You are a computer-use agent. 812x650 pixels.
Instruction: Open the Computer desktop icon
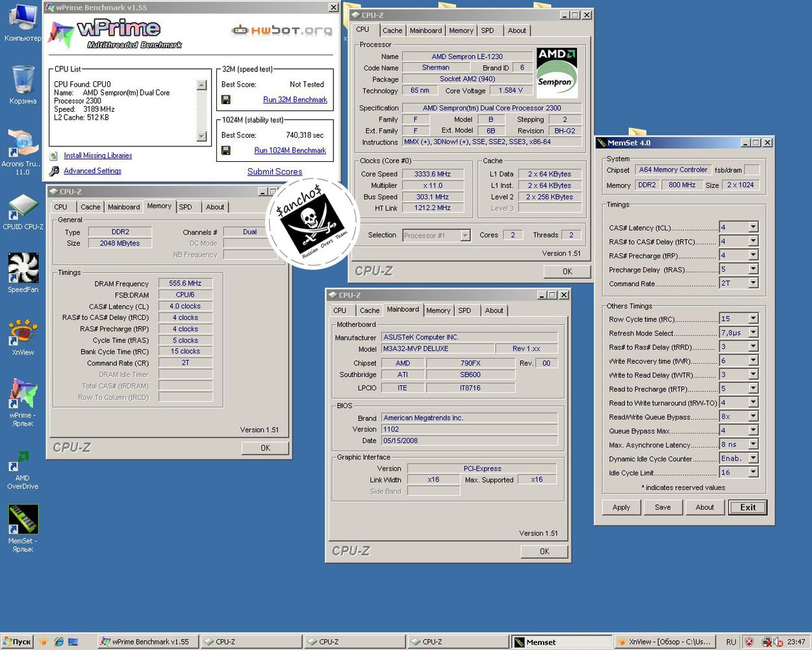(x=23, y=21)
